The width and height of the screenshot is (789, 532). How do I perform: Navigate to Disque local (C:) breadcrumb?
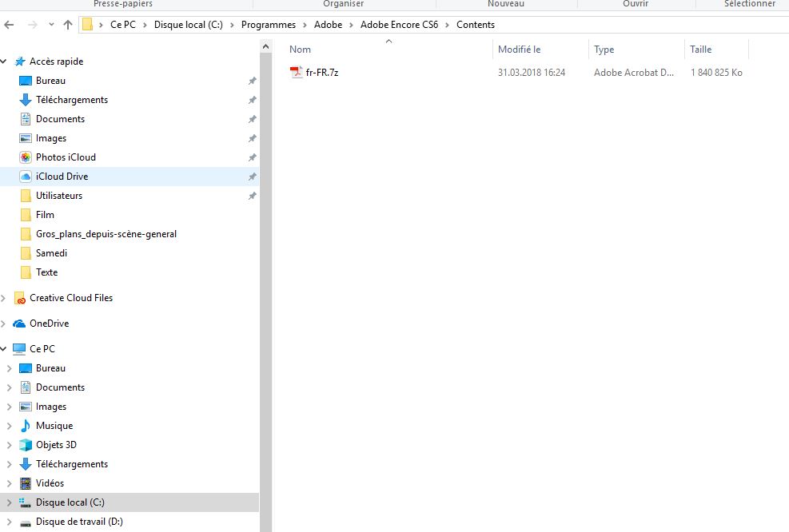[x=188, y=25]
